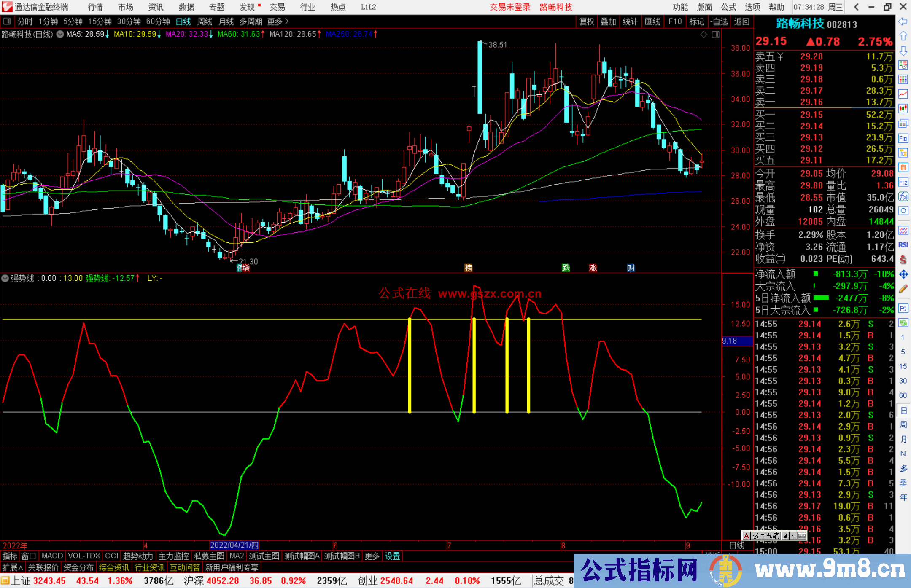Image resolution: width=911 pixels, height=588 pixels.
Task: Click the green refresh icon in sidebar
Action: 903,323
